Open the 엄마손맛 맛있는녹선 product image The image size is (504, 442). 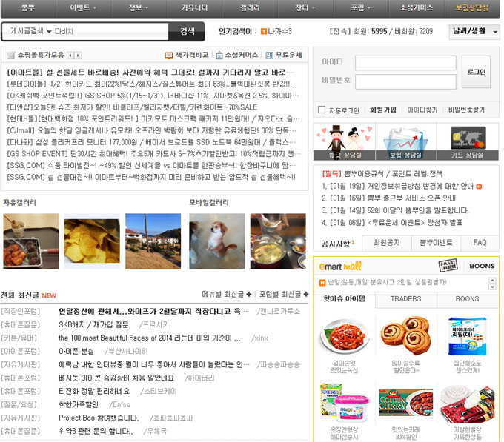click(344, 336)
